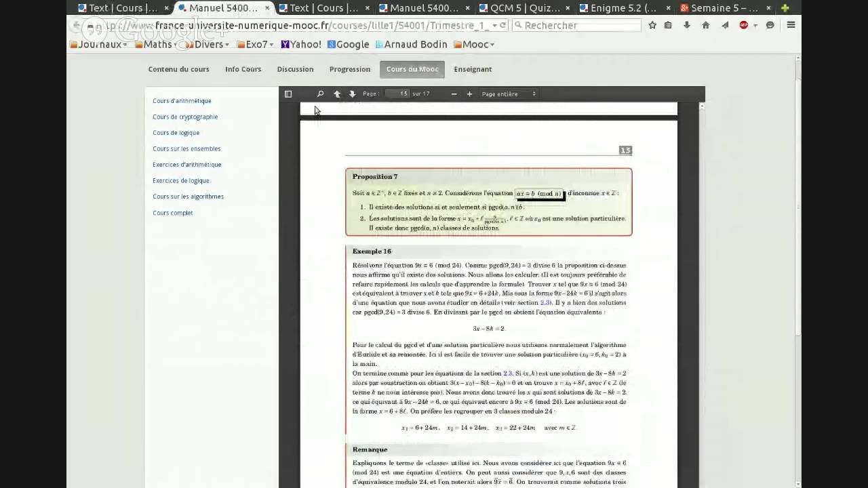This screenshot has height=488, width=868.
Task: Zoom out with the minus button
Action: click(454, 94)
